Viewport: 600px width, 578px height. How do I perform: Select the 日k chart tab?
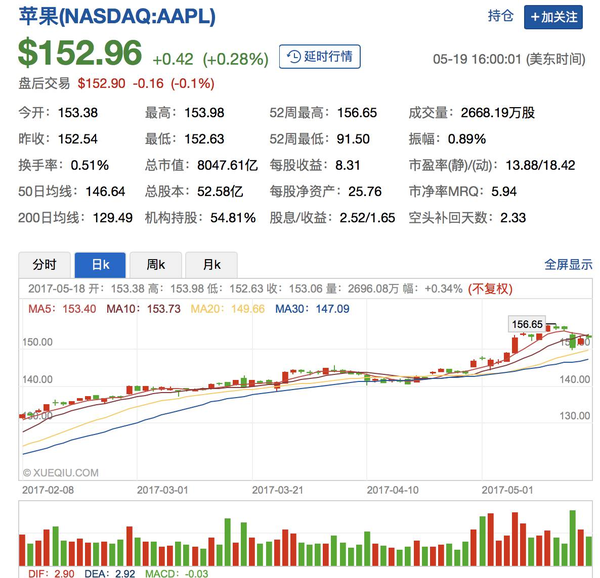click(100, 264)
